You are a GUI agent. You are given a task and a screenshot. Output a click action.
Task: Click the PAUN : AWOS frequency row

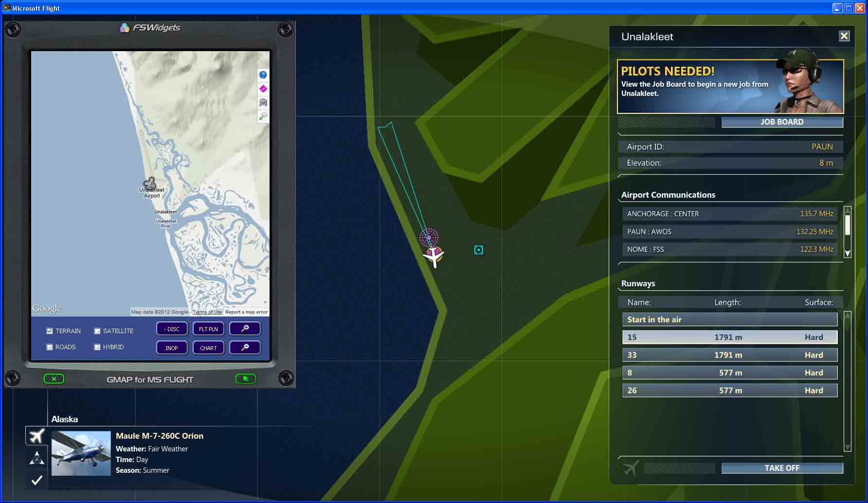point(730,231)
